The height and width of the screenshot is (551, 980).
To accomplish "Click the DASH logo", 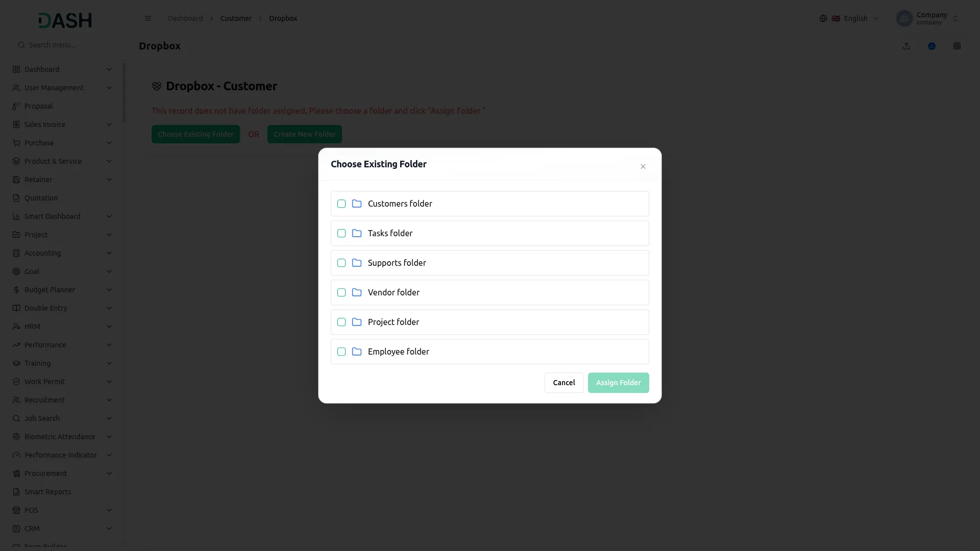I will [65, 20].
